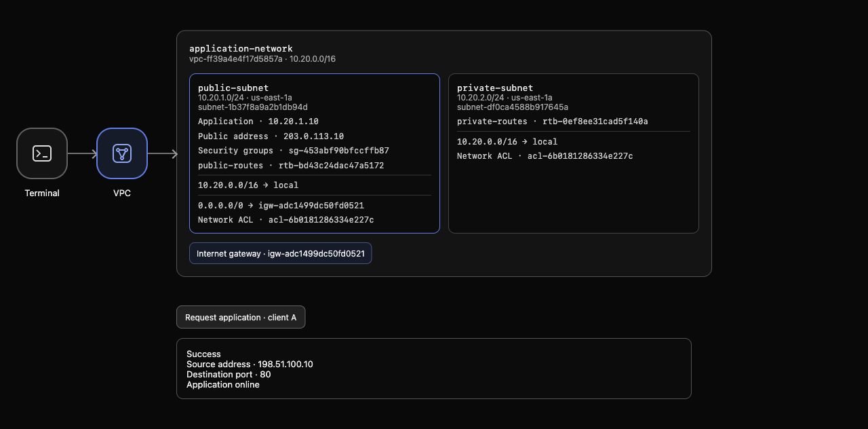Viewport: 868px width, 429px height.
Task: Select the Network ACL row in private-subnet
Action: point(545,156)
